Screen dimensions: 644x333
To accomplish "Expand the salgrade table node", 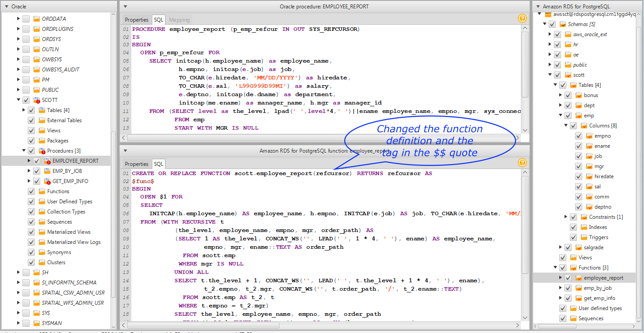I will click(x=561, y=247).
